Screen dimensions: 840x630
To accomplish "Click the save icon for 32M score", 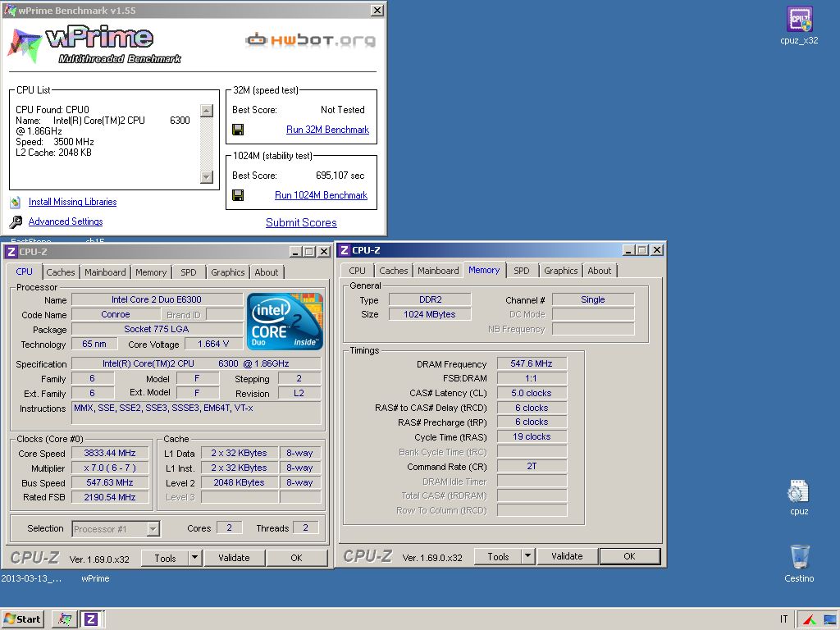I will click(x=239, y=130).
